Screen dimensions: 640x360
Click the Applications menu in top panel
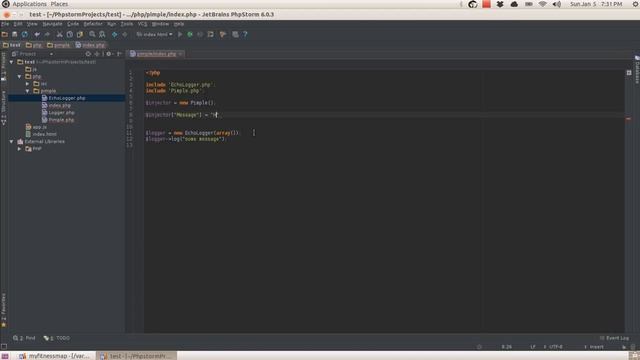29,4
